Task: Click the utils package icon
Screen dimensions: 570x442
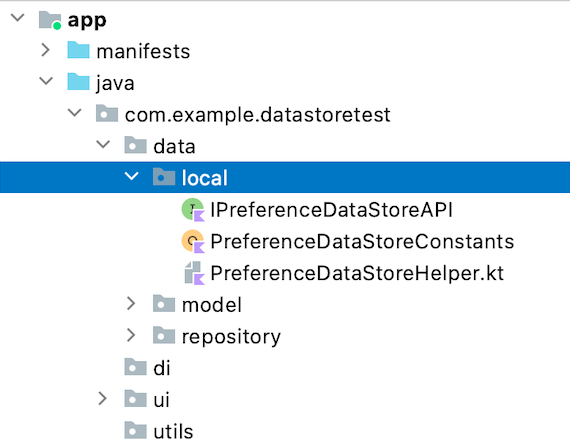Action: [135, 431]
